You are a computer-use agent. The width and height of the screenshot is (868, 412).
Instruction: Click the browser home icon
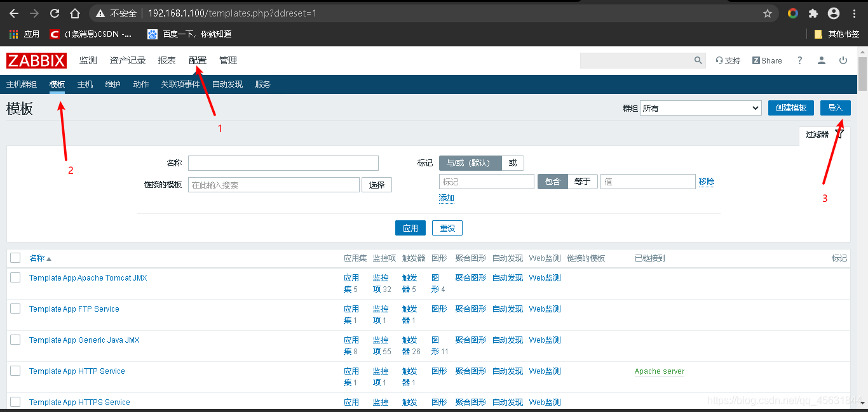(x=75, y=13)
